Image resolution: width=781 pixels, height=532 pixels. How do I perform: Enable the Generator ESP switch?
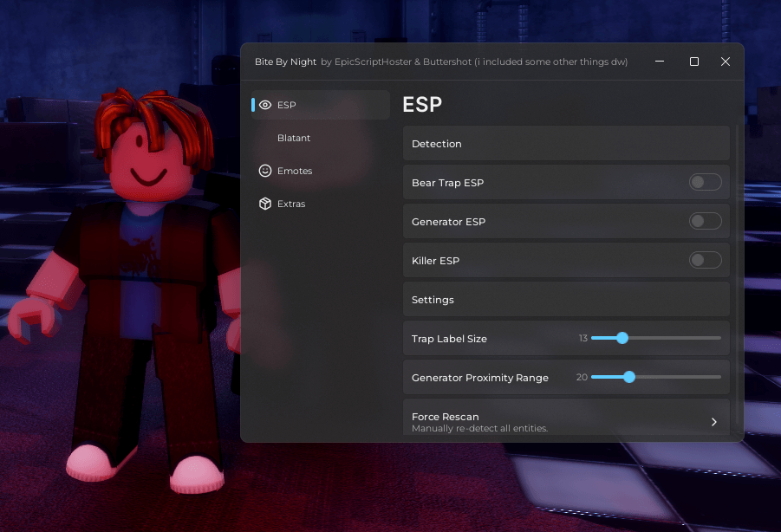click(706, 221)
